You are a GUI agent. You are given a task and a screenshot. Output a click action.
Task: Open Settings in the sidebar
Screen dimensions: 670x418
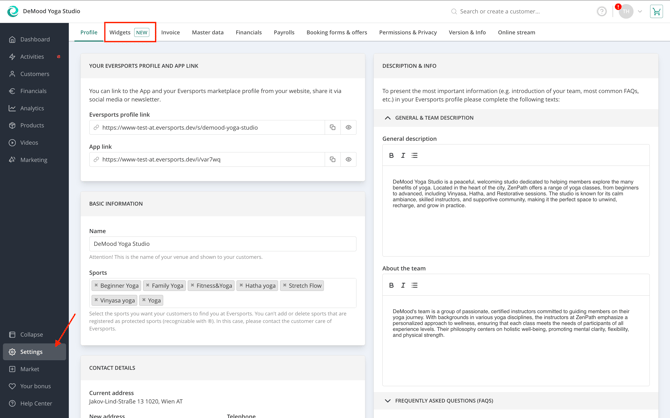(x=35, y=352)
